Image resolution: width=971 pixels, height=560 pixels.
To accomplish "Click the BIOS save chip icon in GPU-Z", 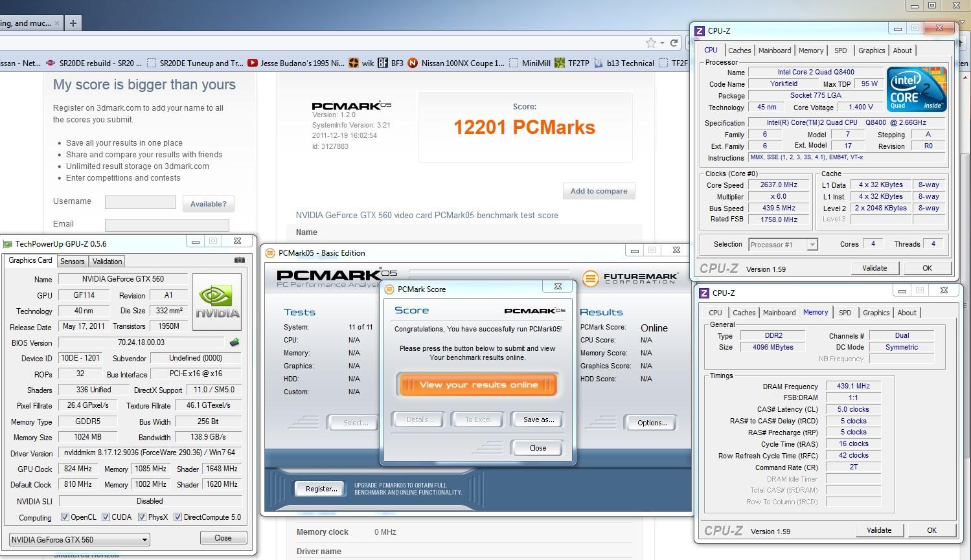I will [234, 342].
